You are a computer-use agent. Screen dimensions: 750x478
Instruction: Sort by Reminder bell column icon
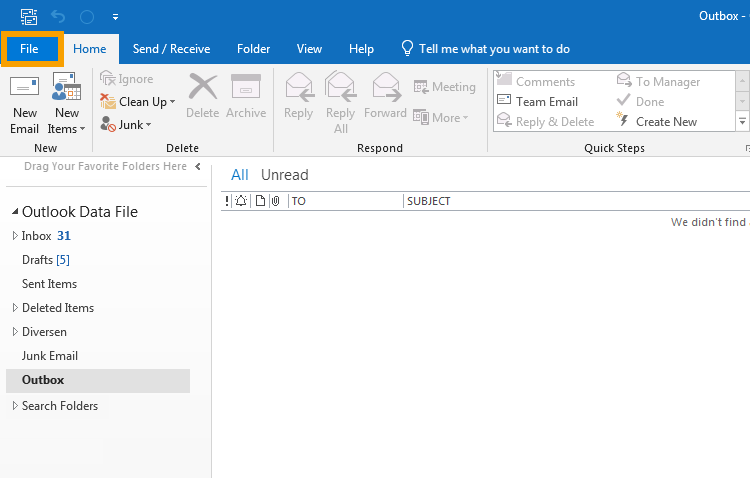click(241, 201)
